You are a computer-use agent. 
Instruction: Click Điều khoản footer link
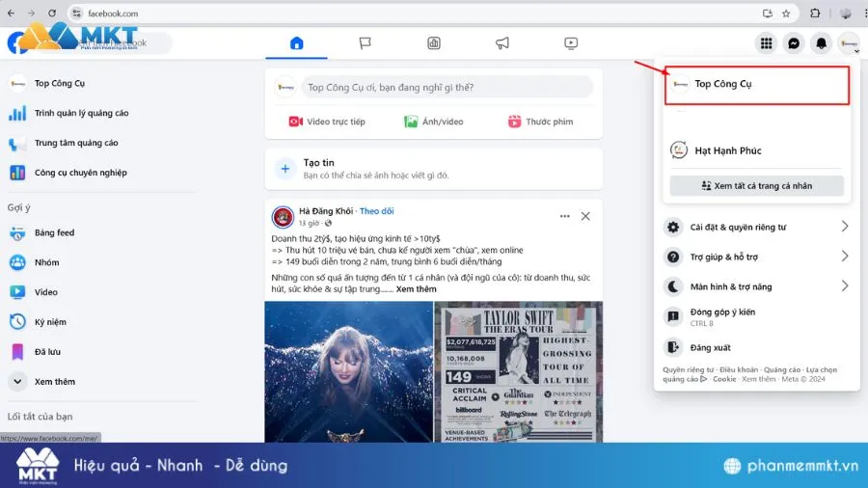739,369
